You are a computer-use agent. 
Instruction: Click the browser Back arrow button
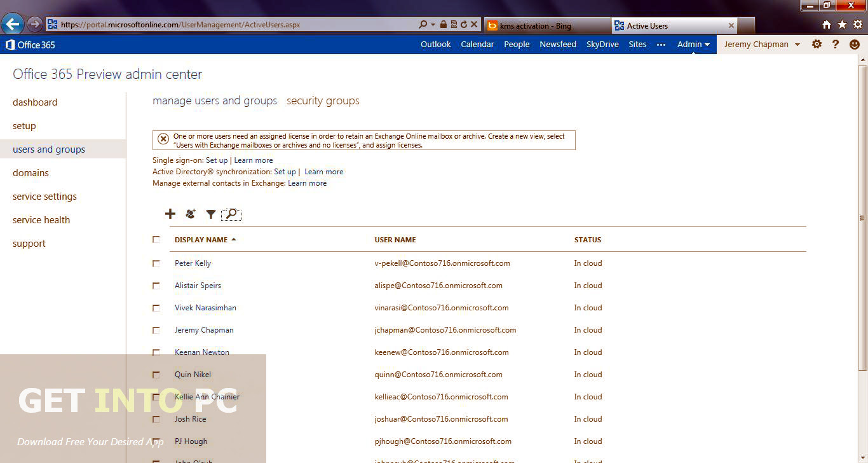(13, 25)
